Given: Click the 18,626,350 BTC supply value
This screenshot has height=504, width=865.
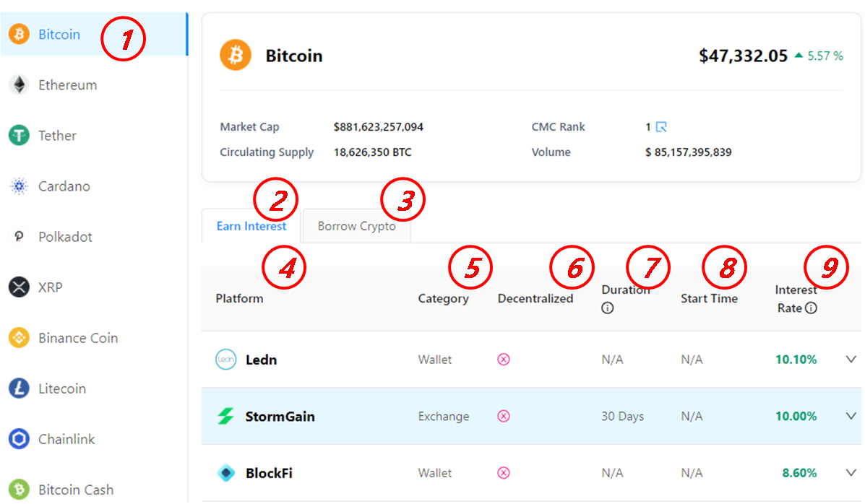Looking at the screenshot, I should 372,152.
